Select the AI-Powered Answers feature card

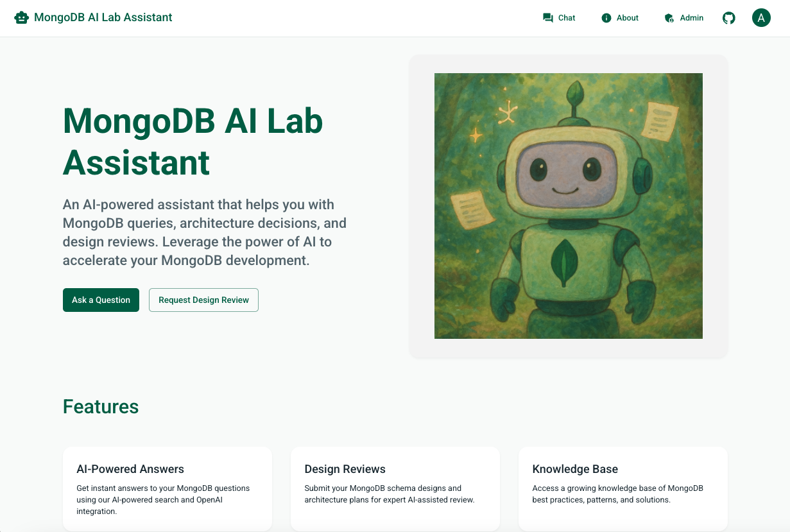167,489
